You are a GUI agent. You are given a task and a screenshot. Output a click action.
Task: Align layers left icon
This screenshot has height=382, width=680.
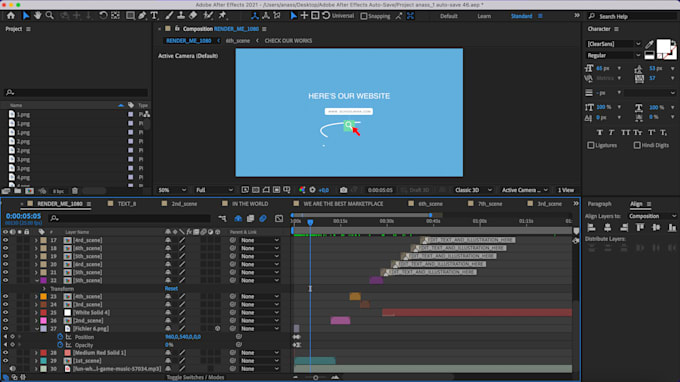(x=591, y=227)
